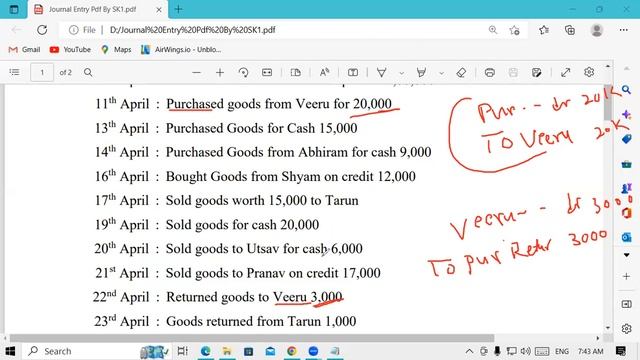Open sidebar settings gear
This screenshot has height=360, width=640.
(627, 328)
